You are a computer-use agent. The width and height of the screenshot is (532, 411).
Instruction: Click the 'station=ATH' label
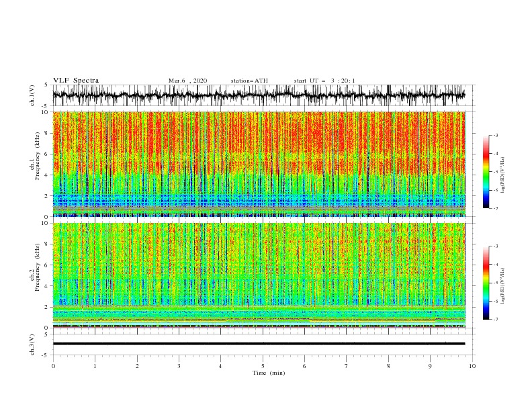(249, 81)
